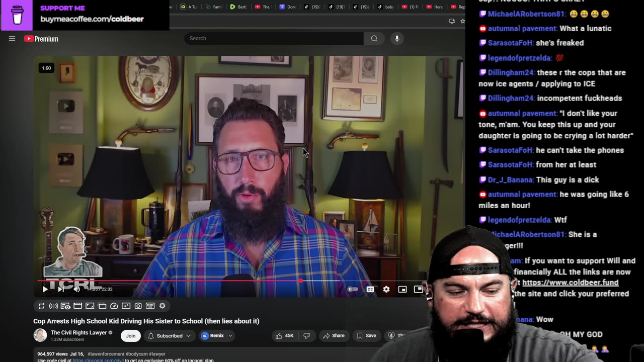Open the coldbeer.fund link in chat

(x=571, y=283)
